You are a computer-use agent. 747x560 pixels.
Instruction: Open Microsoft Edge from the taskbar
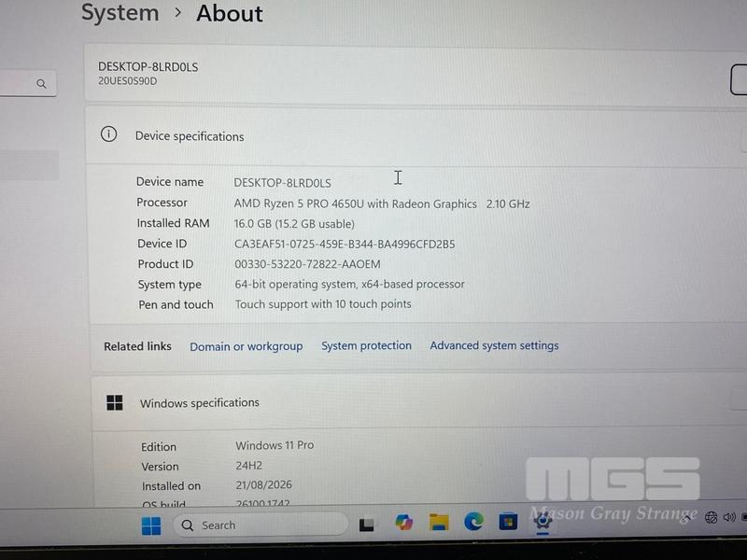click(x=473, y=522)
